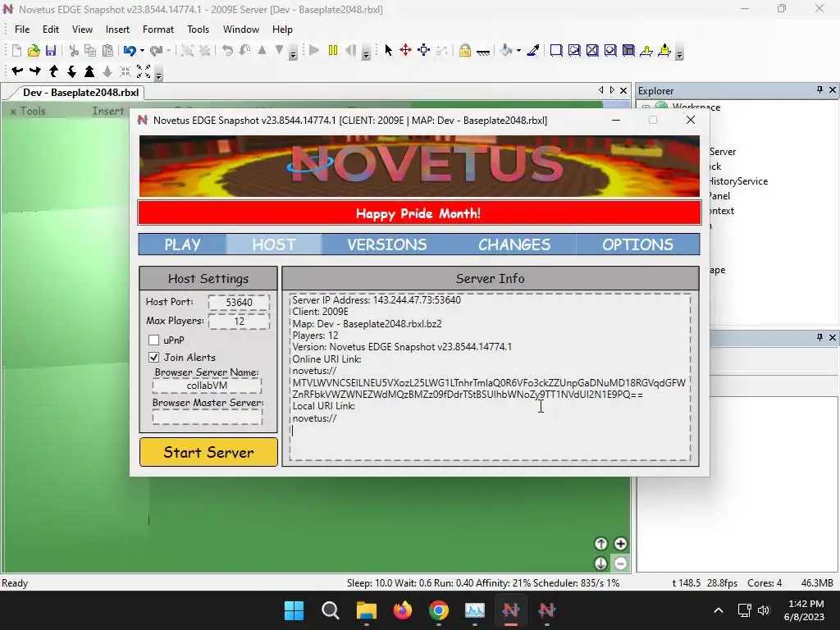Switch to the PLAY tab in Novetus

(x=183, y=244)
